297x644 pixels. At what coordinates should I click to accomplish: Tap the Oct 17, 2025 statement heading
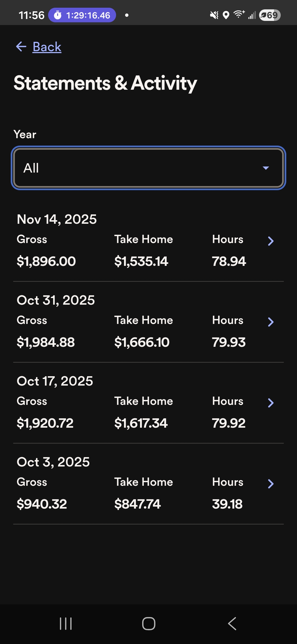pos(55,381)
